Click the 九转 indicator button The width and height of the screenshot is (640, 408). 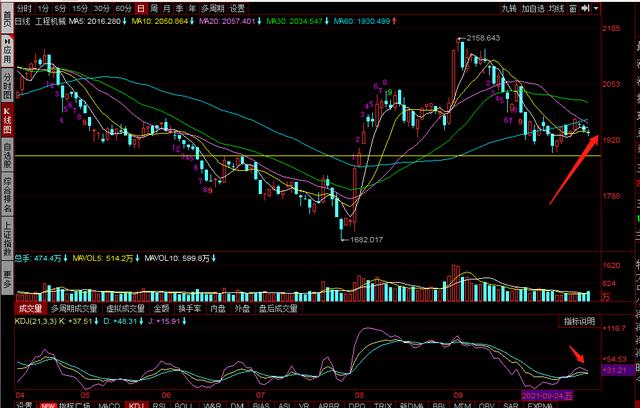pyautogui.click(x=511, y=7)
